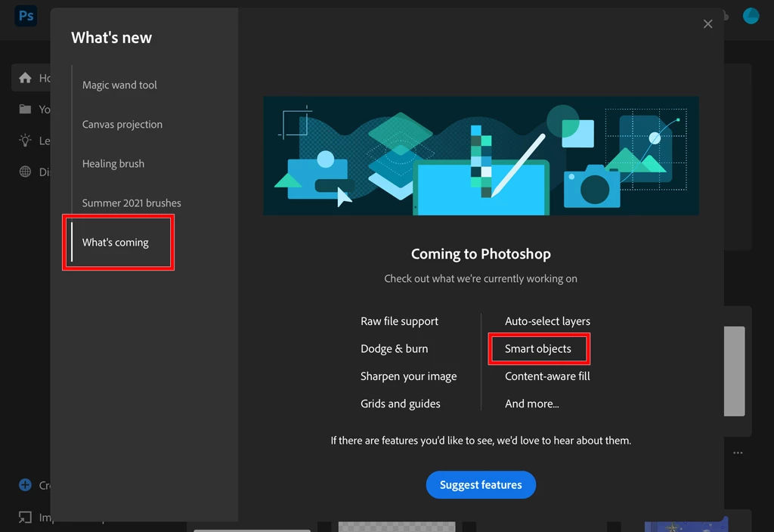Open the three-dot more options menu

point(738,453)
